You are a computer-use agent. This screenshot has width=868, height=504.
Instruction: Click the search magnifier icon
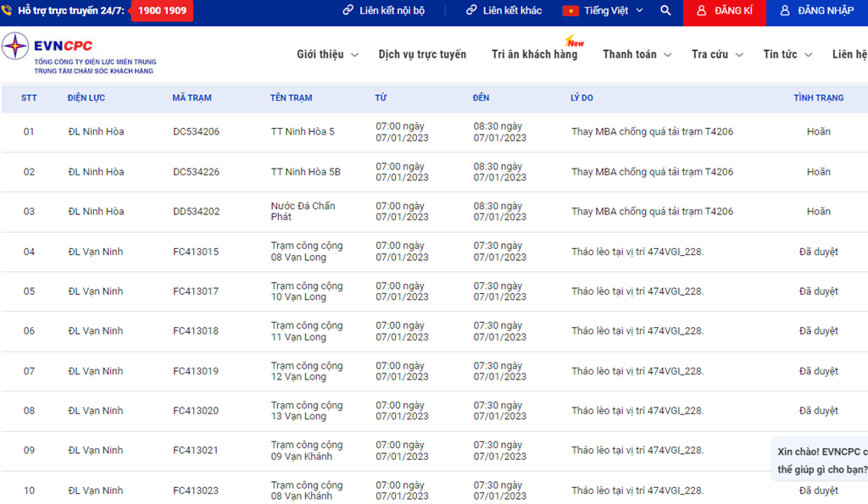pyautogui.click(x=665, y=11)
